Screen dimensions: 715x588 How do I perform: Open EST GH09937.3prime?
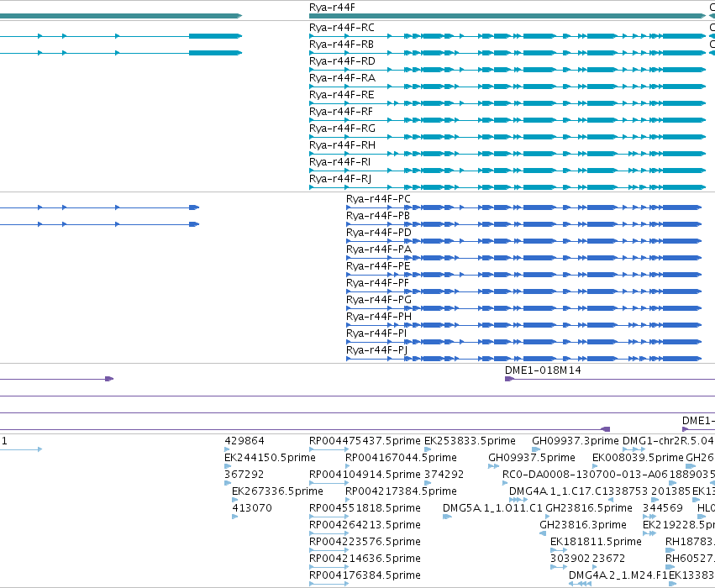coord(576,442)
